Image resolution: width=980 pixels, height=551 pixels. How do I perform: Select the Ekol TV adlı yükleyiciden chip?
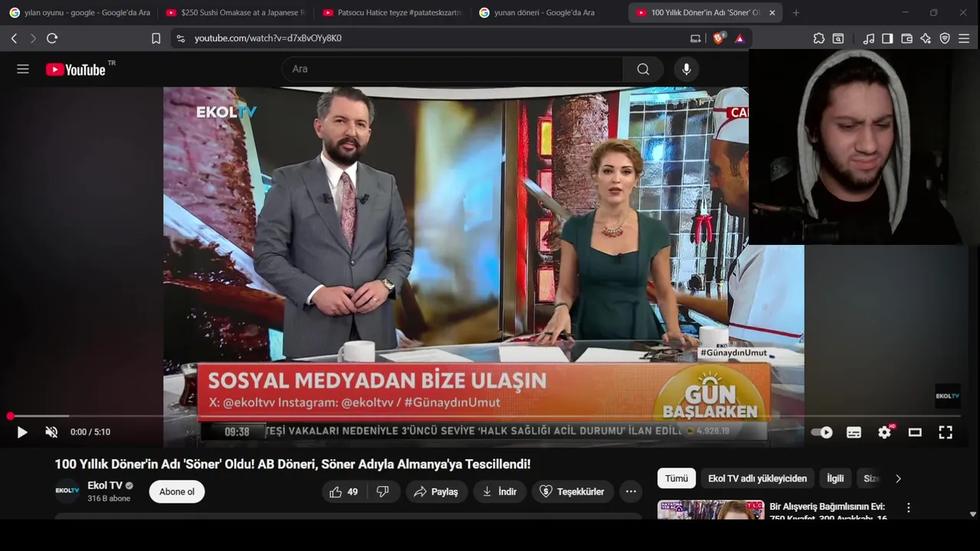point(757,478)
